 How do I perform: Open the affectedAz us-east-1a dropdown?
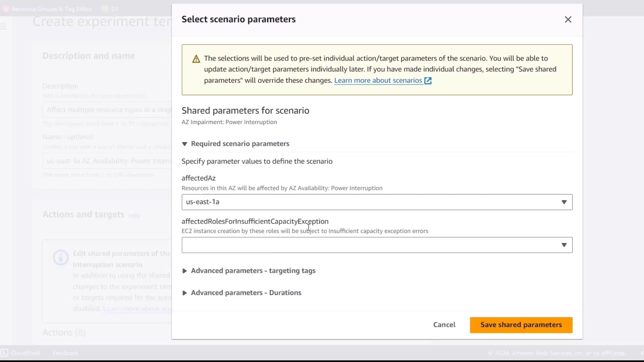point(377,202)
